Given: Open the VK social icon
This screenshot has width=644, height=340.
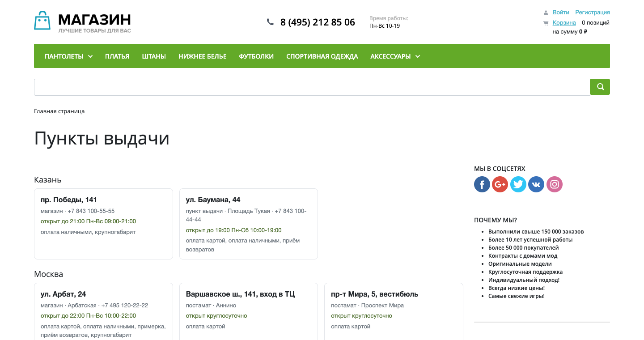Looking at the screenshot, I should tap(536, 184).
